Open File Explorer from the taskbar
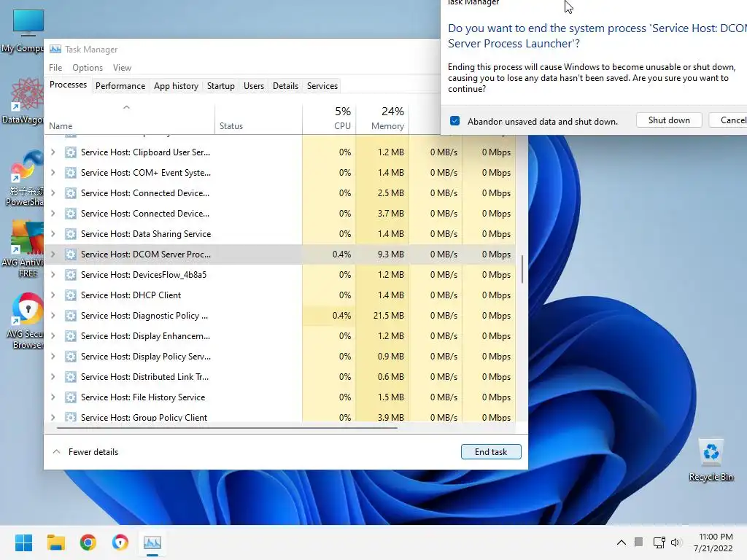This screenshot has height=560, width=747. click(x=55, y=542)
